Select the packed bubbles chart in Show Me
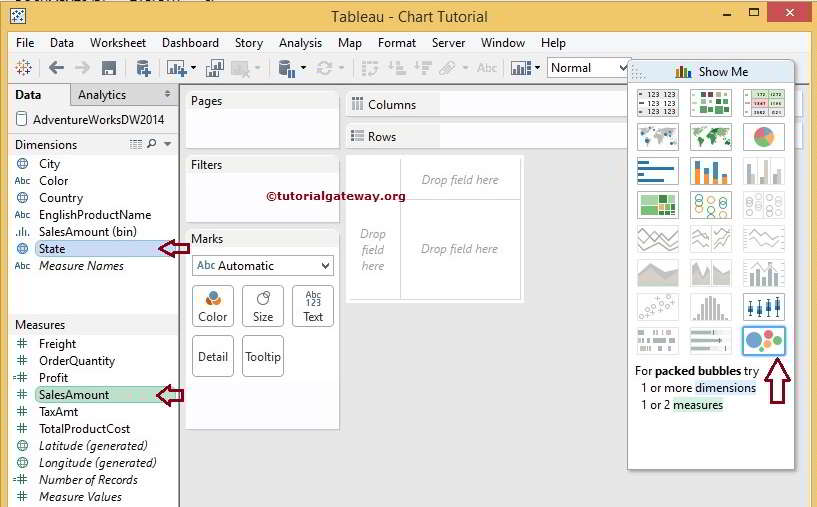 (x=763, y=341)
